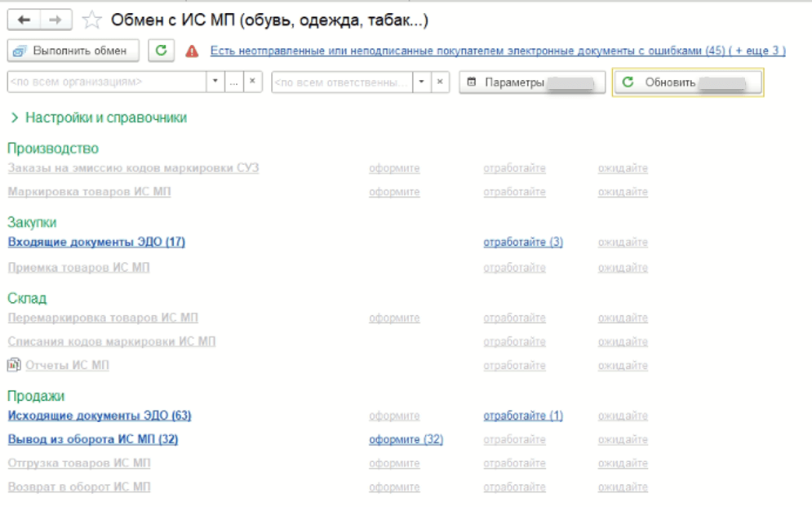Click отработайте (3) for incoming documents

(x=522, y=242)
